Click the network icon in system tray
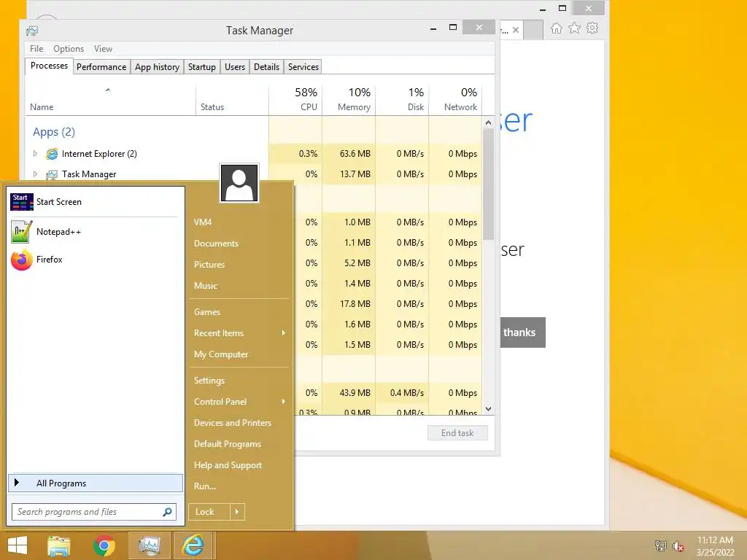Screen dimensions: 747x560 (660, 545)
